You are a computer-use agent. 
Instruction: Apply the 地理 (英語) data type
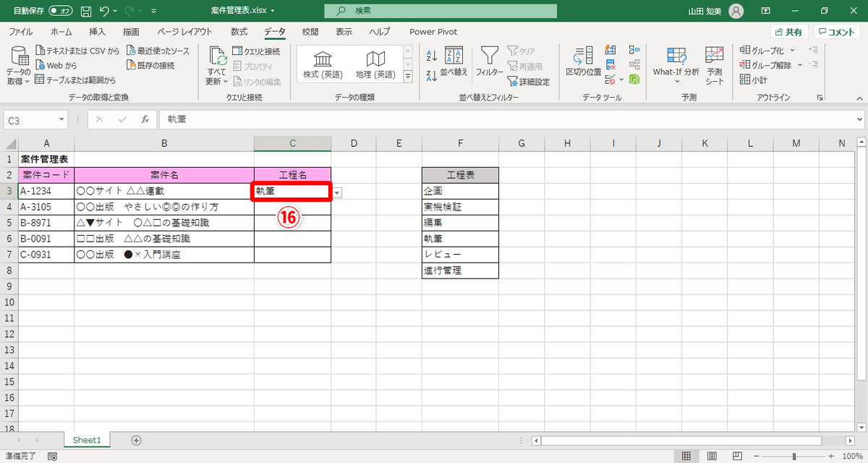click(375, 65)
